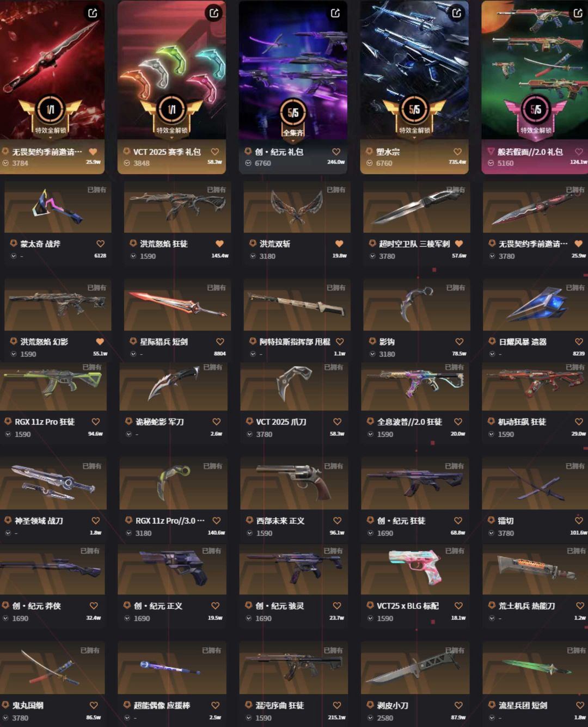Image resolution: width=588 pixels, height=727 pixels.
Task: Toggle heart on 超时空卫队 三棱军刺
Action: pyautogui.click(x=459, y=244)
